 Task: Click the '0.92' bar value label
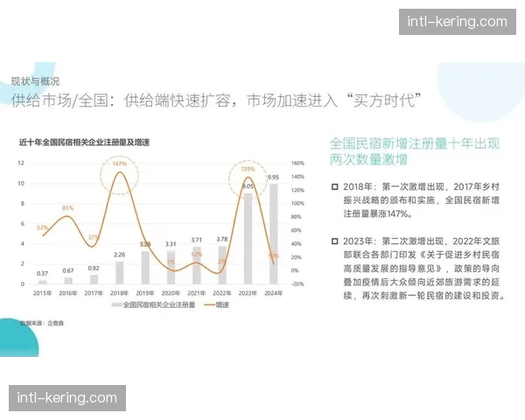(x=94, y=269)
